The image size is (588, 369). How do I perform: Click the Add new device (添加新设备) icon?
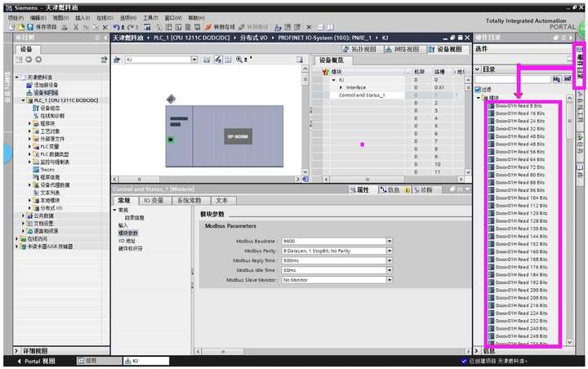point(29,85)
